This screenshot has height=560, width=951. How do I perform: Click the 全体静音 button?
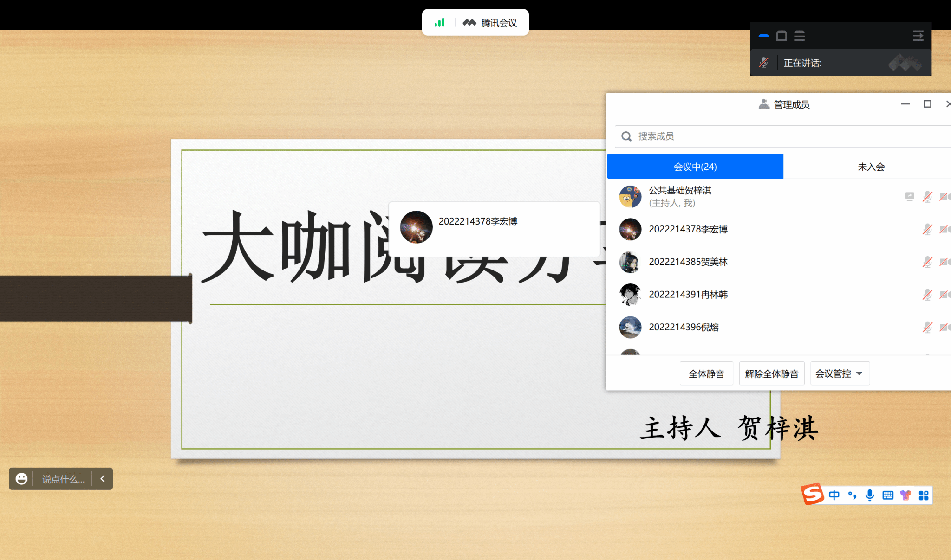706,373
